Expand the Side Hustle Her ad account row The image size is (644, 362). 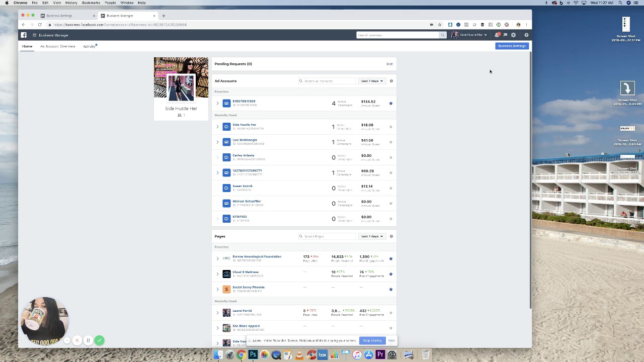click(218, 127)
